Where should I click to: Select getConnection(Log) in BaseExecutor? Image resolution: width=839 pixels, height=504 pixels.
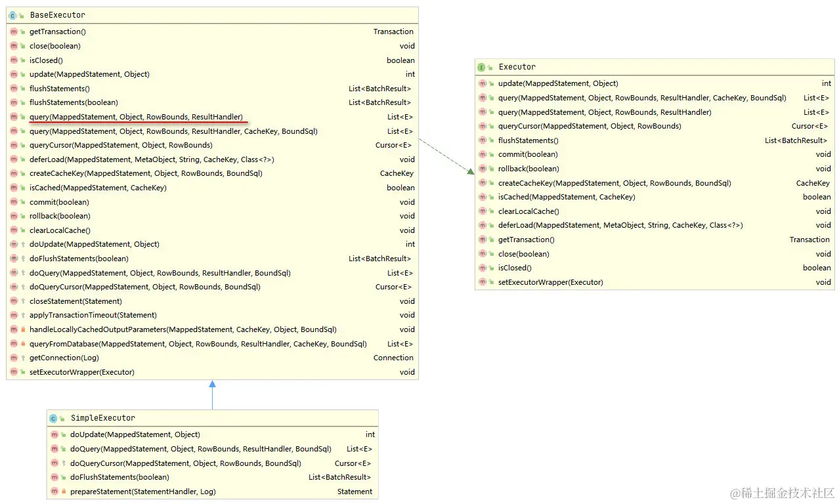(x=64, y=358)
